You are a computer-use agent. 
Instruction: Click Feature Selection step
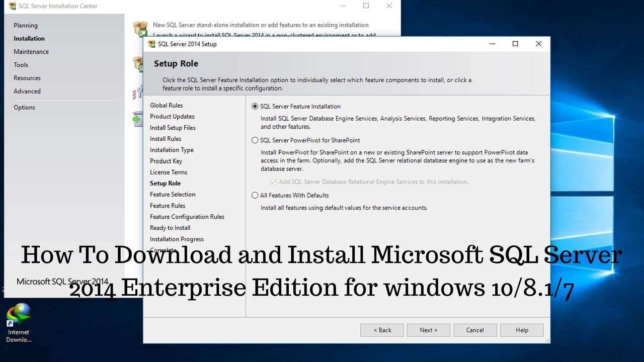coord(173,194)
